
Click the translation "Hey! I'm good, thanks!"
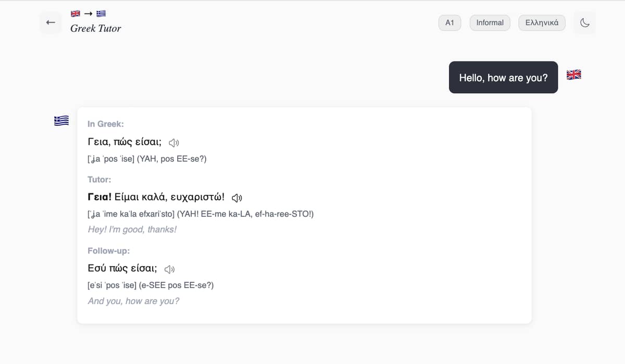point(132,230)
